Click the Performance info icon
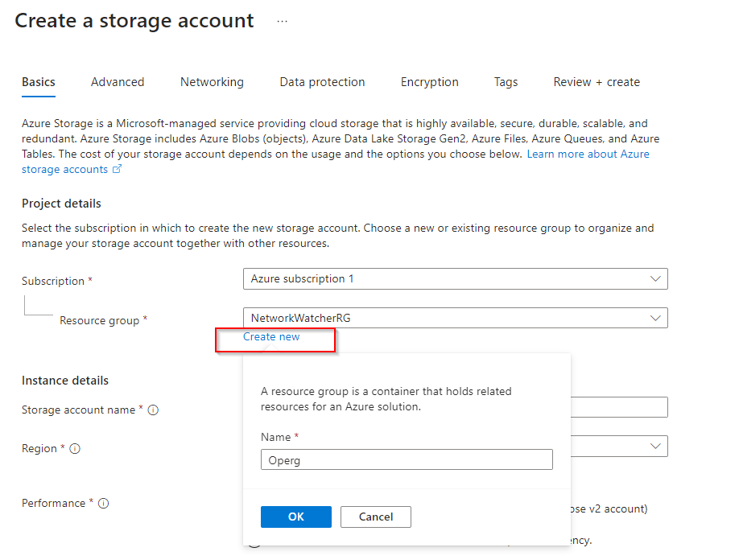The height and width of the screenshot is (560, 739). coord(103,504)
